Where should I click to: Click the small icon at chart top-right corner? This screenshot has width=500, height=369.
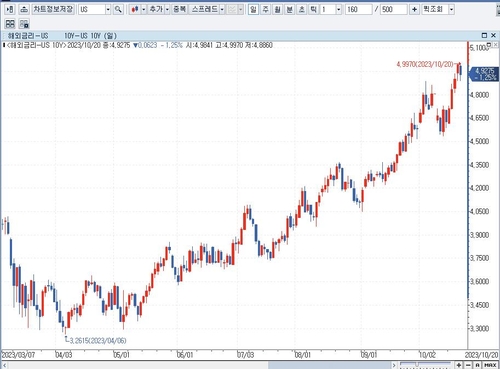point(489,45)
